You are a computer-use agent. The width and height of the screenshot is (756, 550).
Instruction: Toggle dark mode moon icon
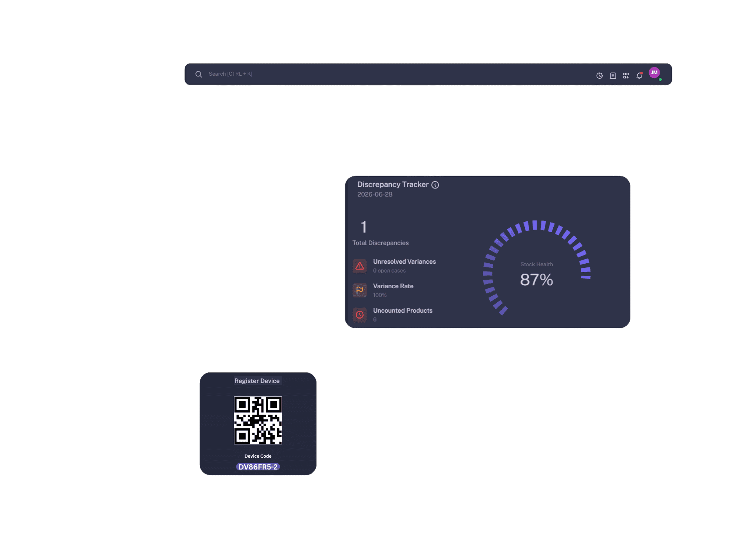tap(600, 76)
